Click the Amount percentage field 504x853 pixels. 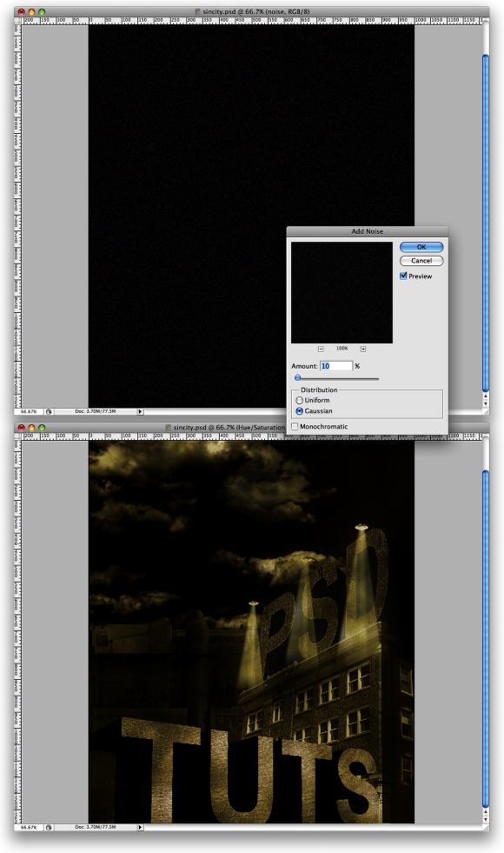point(336,366)
